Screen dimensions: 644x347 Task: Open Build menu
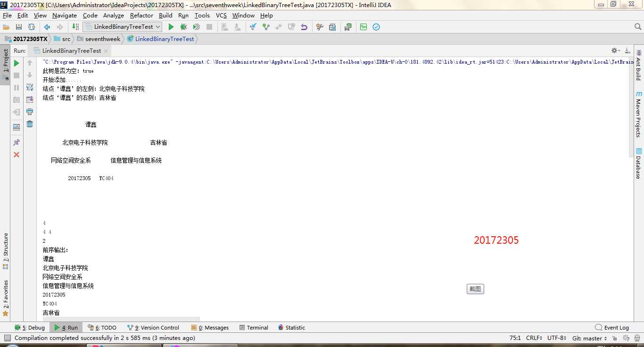pos(165,16)
